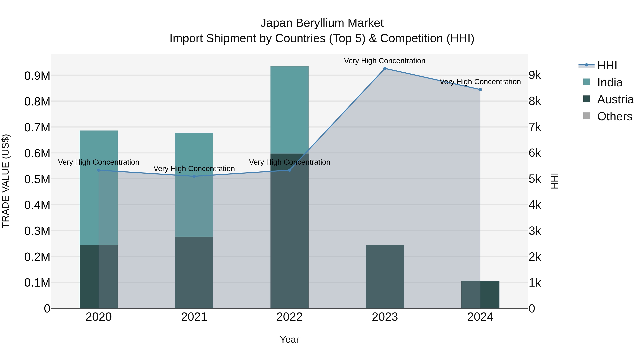Select the 2024 HHI data point
644x362 pixels.
480,90
